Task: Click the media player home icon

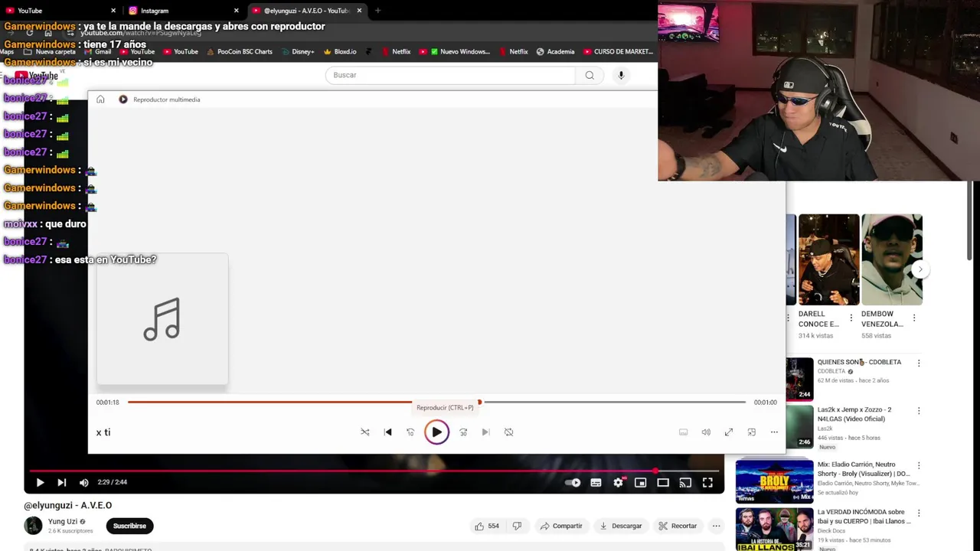Action: click(100, 99)
